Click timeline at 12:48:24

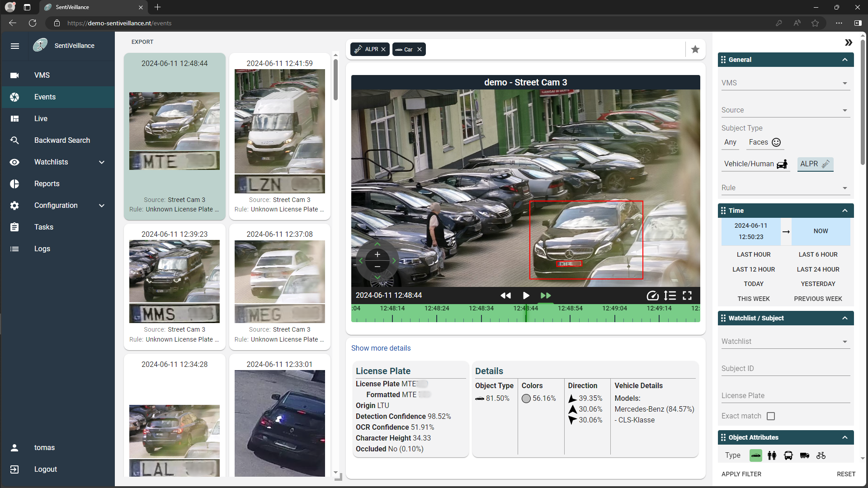click(437, 308)
